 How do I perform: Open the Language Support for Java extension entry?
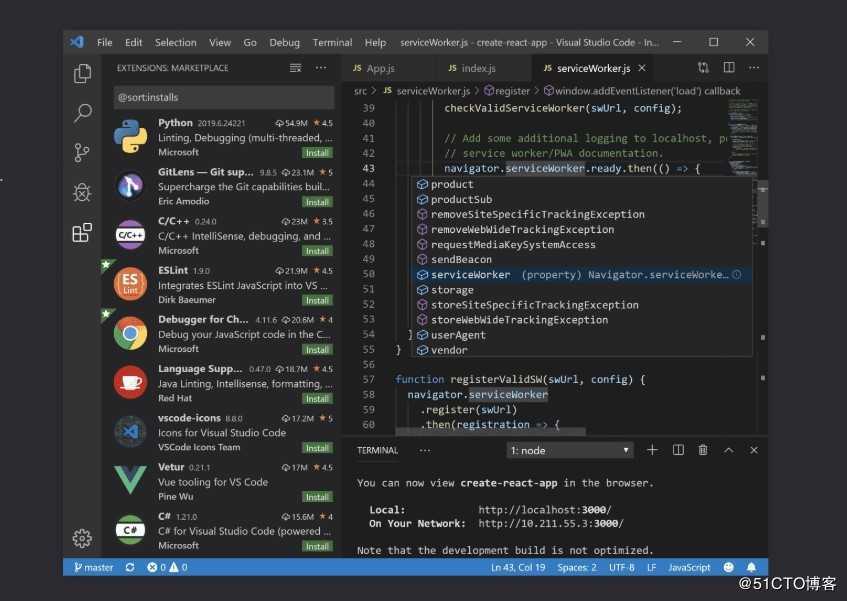pyautogui.click(x=224, y=383)
